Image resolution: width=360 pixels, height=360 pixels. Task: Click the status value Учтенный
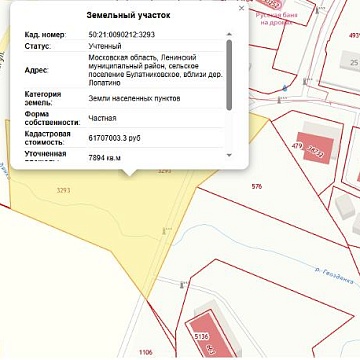[105, 46]
